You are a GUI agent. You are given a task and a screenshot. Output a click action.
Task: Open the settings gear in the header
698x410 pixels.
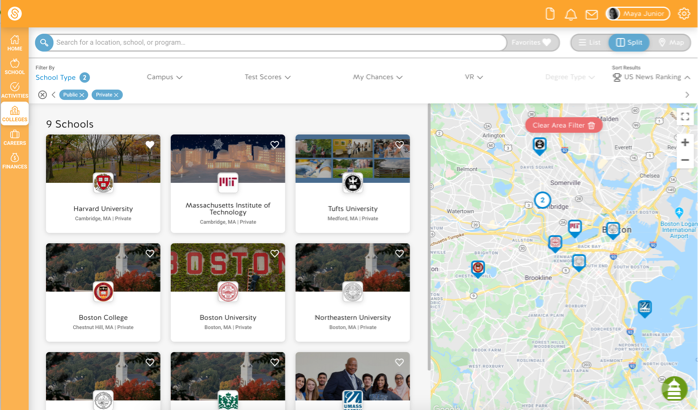tap(684, 14)
